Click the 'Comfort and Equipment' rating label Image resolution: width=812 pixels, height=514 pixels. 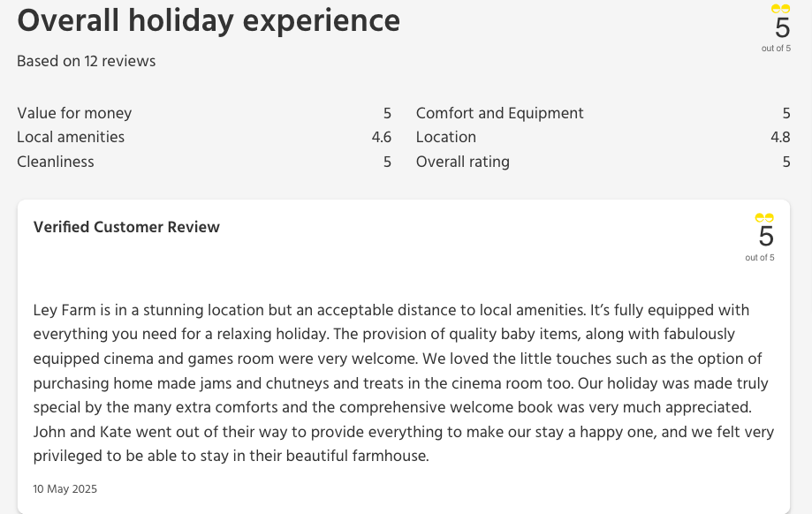[x=499, y=113]
